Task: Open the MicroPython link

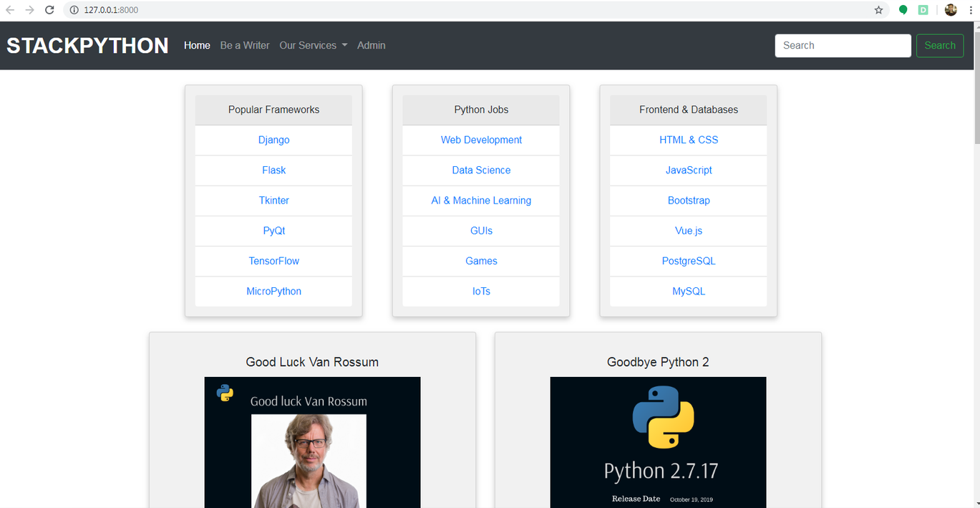Action: 273,292
